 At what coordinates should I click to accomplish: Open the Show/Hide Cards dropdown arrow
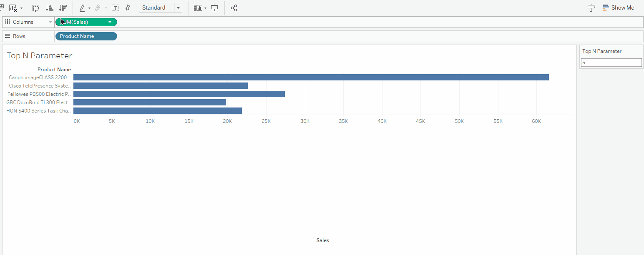pyautogui.click(x=205, y=8)
